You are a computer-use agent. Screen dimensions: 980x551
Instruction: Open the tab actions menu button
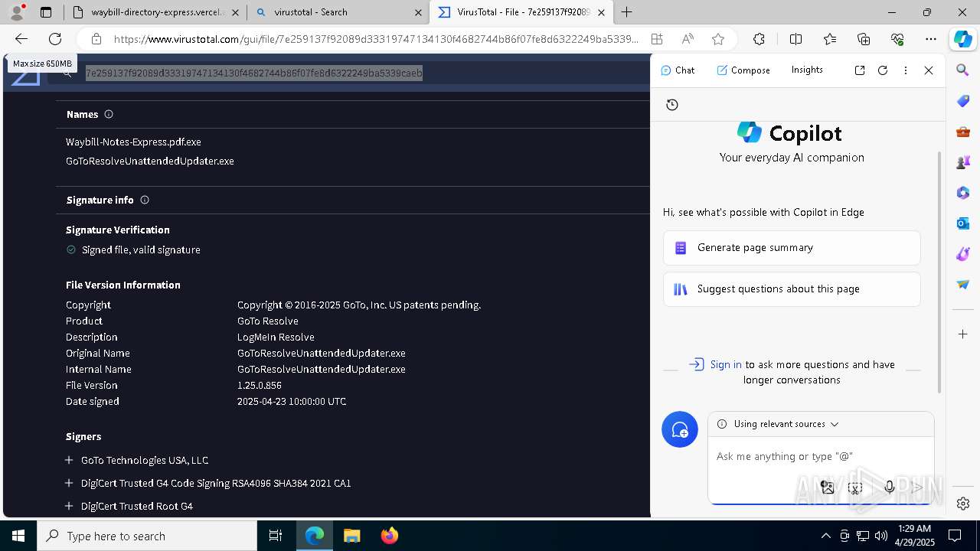pos(46,12)
